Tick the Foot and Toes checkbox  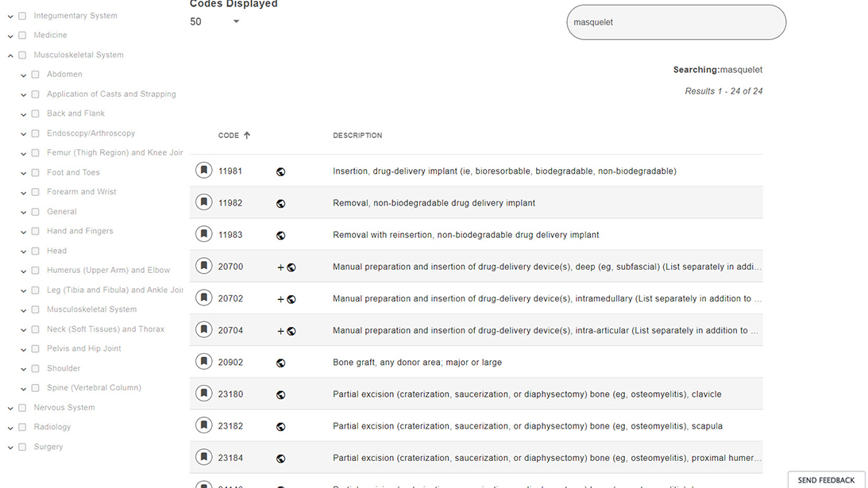(35, 172)
